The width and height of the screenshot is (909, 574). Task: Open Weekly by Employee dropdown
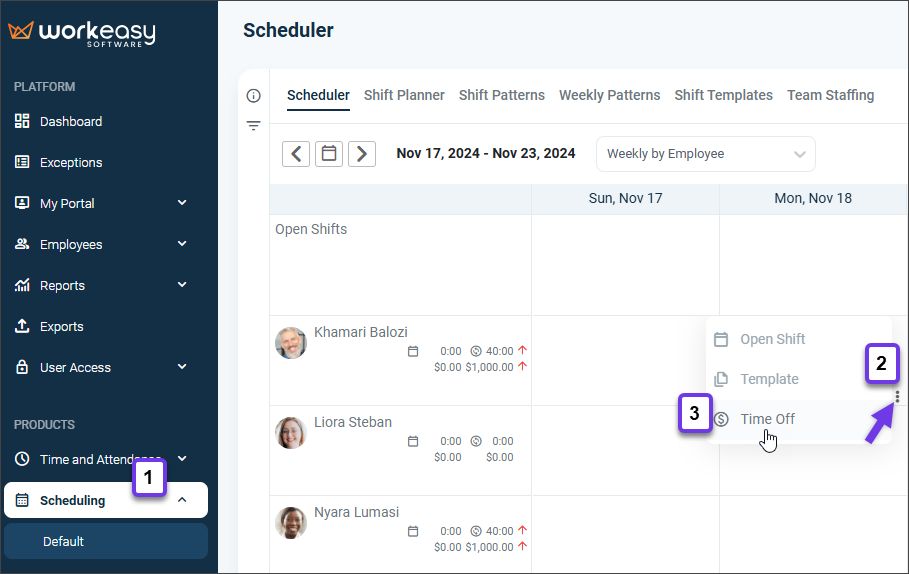[x=705, y=154]
